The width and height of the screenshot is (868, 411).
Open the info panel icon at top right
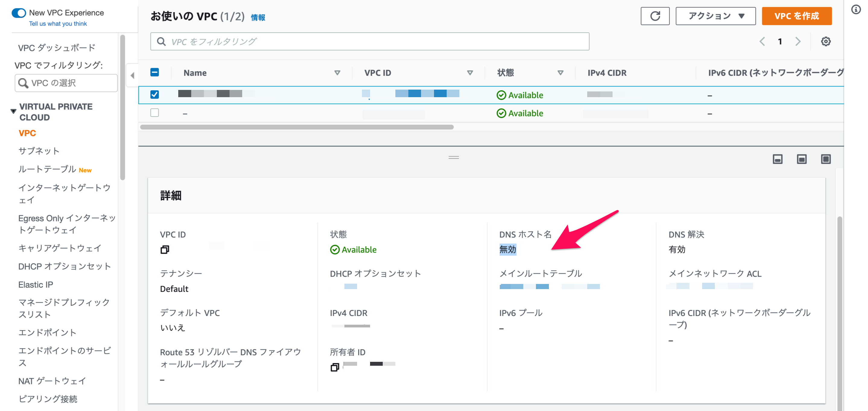pyautogui.click(x=856, y=9)
